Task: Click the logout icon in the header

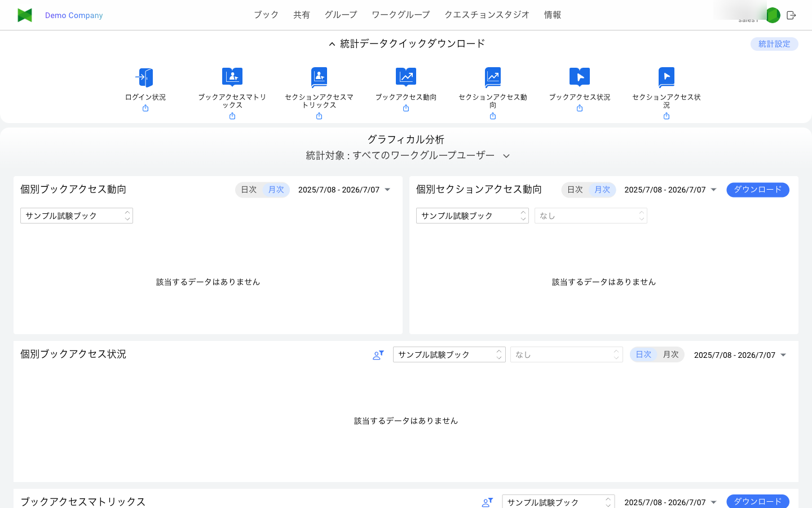Action: [791, 15]
